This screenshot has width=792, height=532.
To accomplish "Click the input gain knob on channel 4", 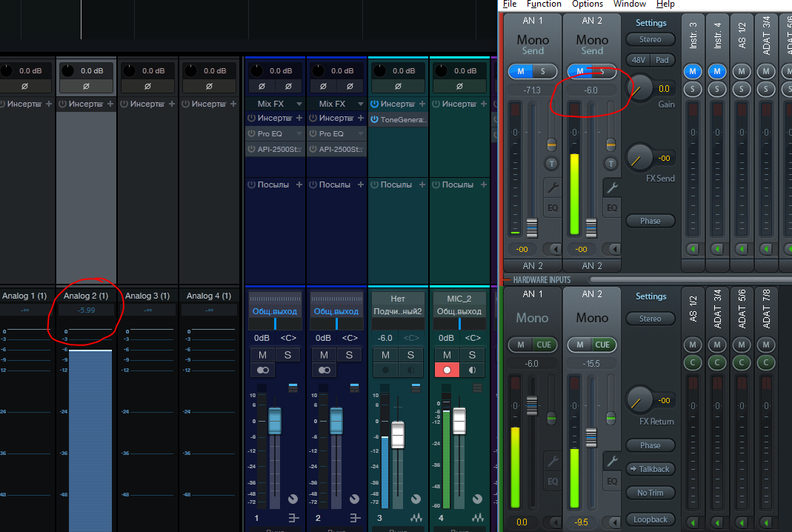I will [x=441, y=70].
